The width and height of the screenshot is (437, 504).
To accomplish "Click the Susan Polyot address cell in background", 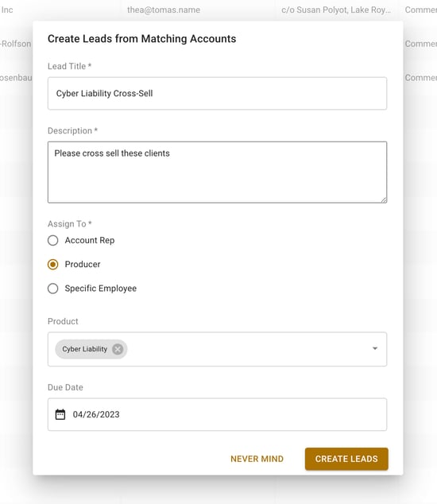I will 336,10.
